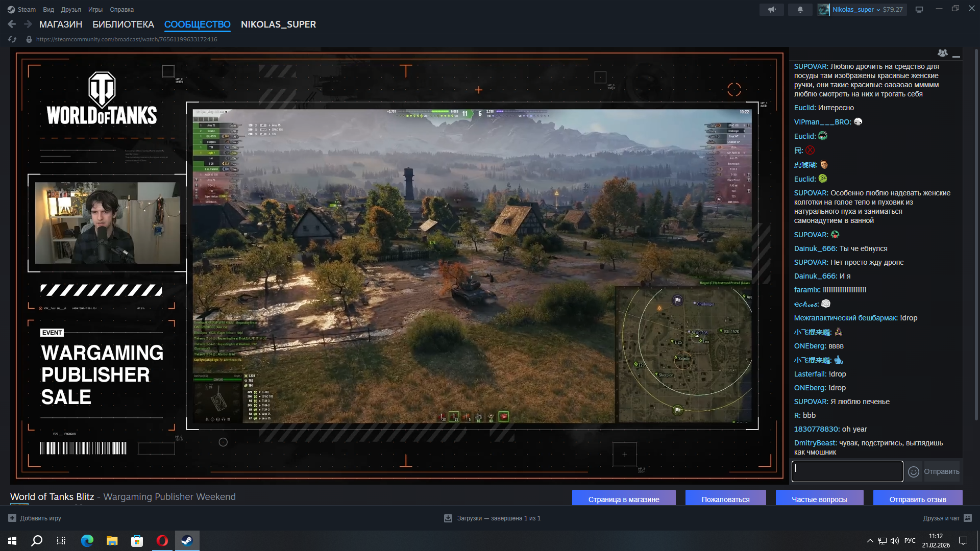Click the announcements megaphone icon
The height and width of the screenshot is (551, 980).
tap(771, 10)
